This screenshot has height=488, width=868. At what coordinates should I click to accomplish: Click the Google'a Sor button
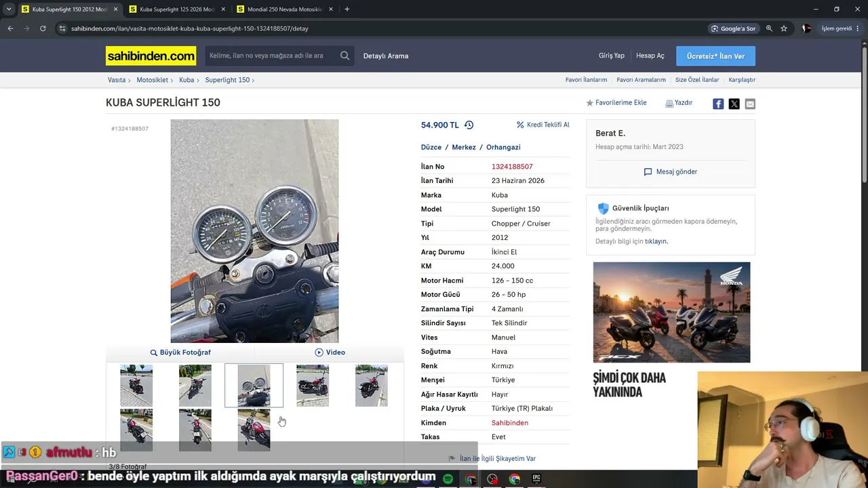(x=733, y=28)
